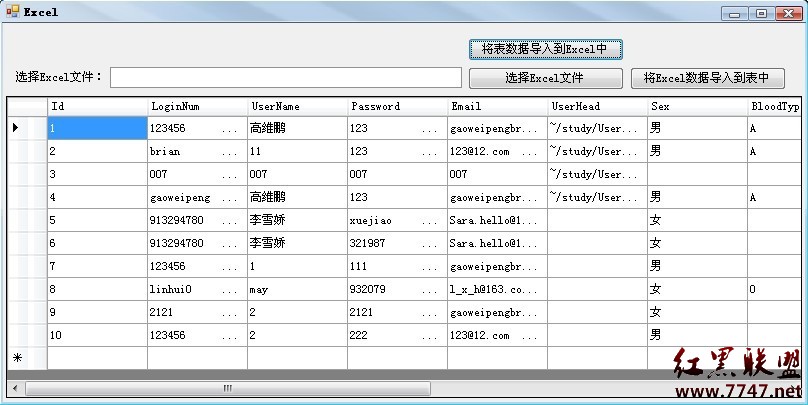Select the Id cell with value 1
The width and height of the screenshot is (808, 405).
tap(97, 128)
